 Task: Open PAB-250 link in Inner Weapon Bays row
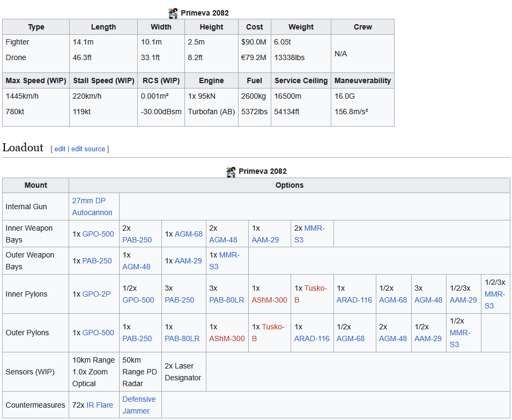(137, 240)
